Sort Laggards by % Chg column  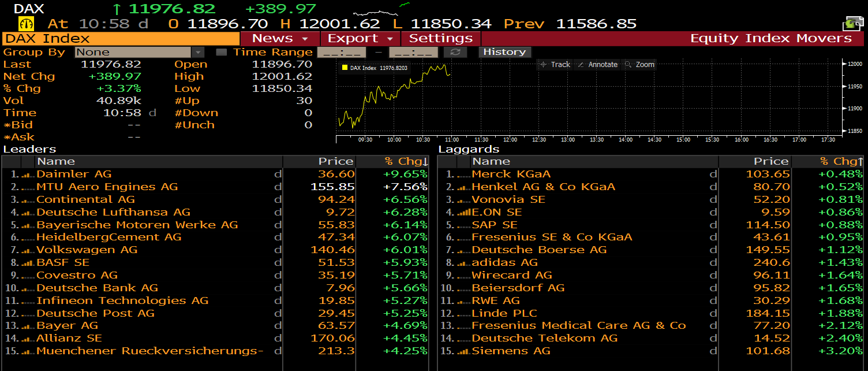(x=828, y=162)
